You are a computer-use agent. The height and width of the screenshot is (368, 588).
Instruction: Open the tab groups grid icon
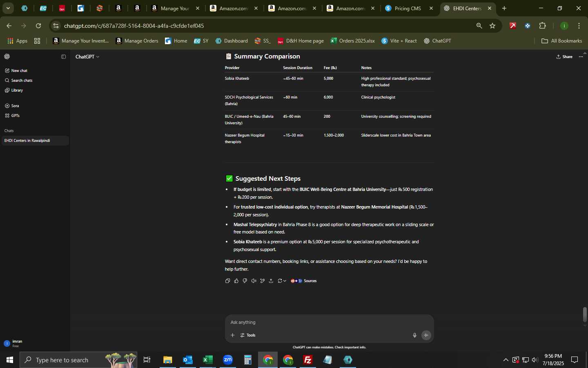[37, 41]
